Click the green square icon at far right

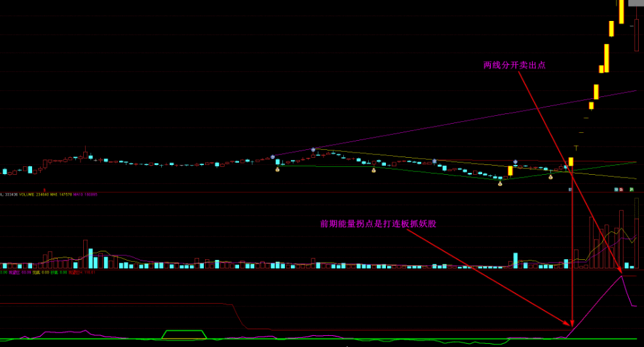click(x=632, y=189)
